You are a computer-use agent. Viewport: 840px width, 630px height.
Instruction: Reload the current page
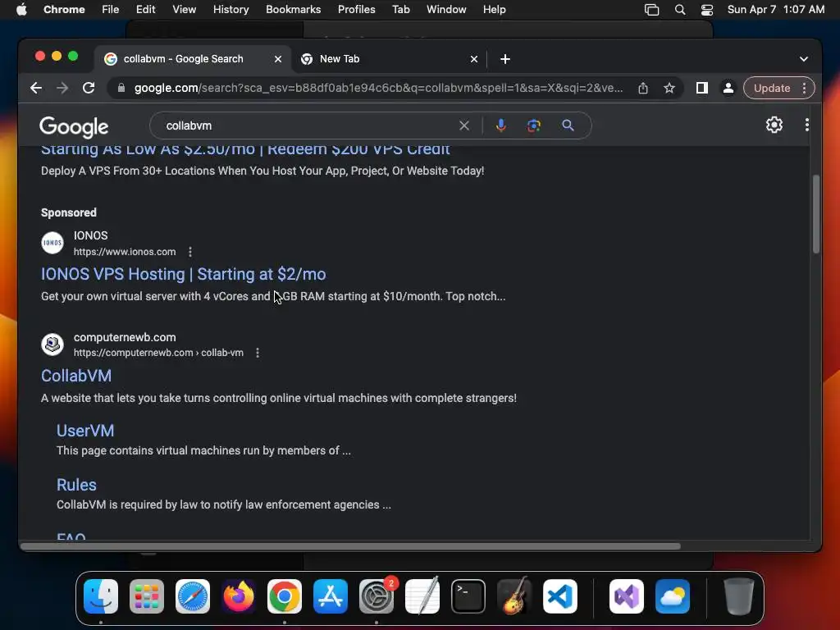(89, 88)
